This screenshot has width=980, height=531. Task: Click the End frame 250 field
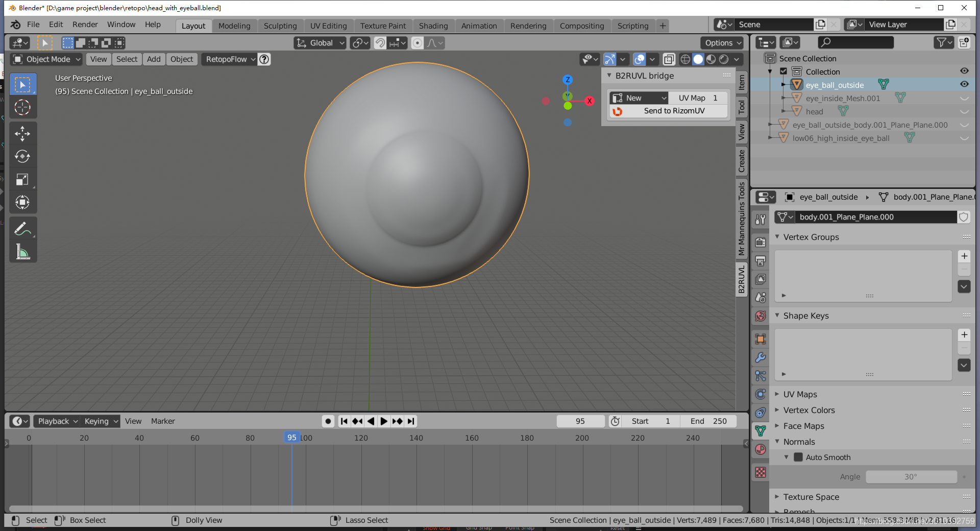coord(708,421)
